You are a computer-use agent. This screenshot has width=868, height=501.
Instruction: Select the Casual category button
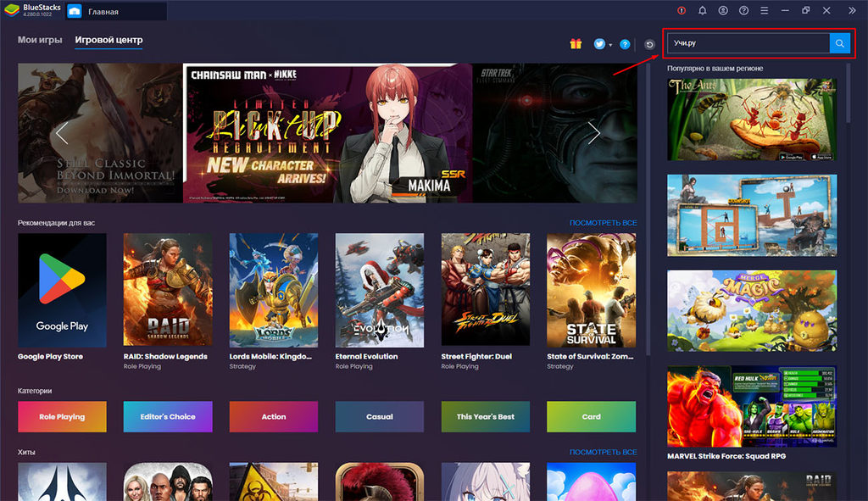tap(380, 416)
